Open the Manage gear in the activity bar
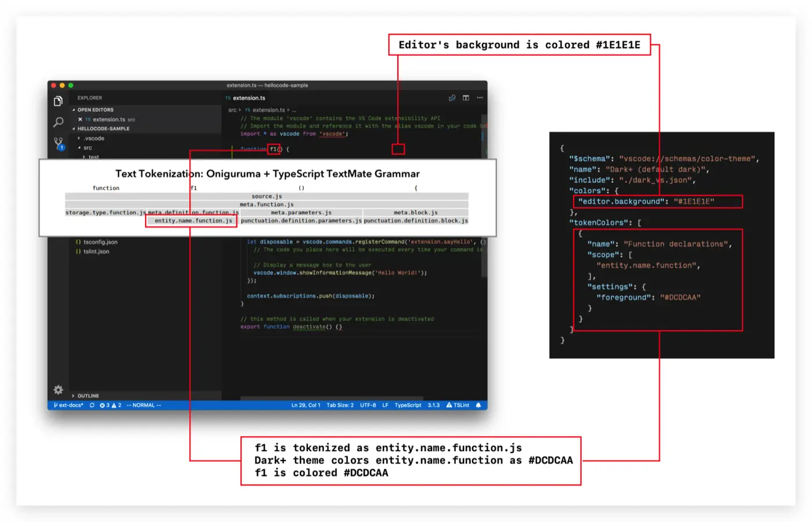 [x=58, y=390]
